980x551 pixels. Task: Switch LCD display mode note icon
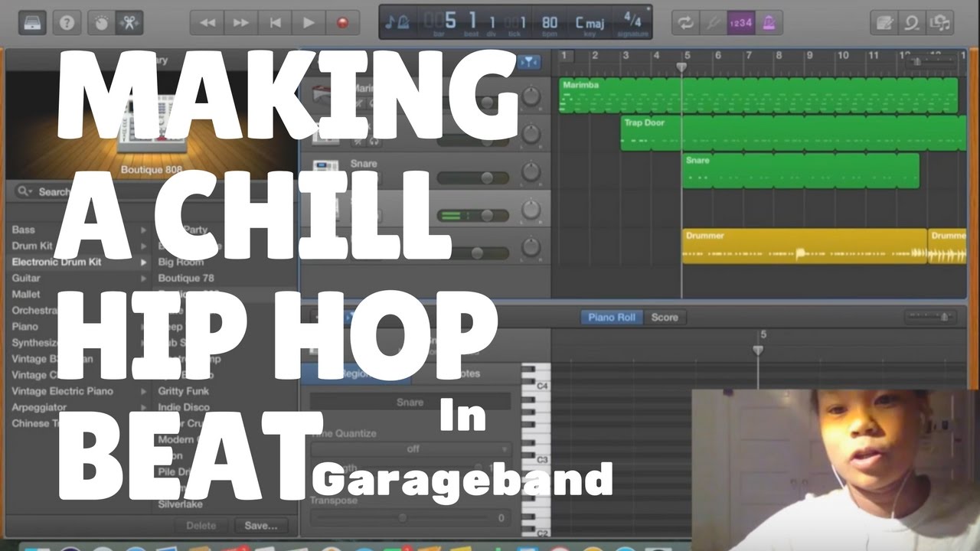397,23
